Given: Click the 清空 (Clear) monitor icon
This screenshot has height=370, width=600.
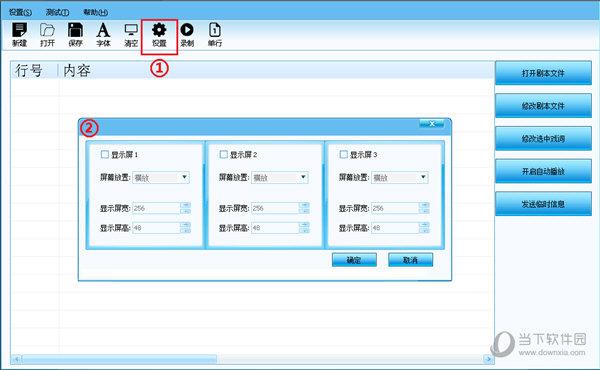Looking at the screenshot, I should tap(131, 34).
